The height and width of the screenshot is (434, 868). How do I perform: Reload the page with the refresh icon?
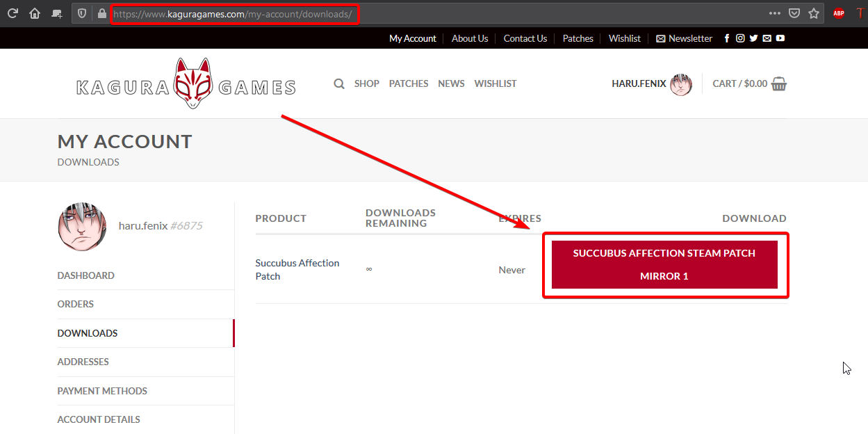point(13,13)
